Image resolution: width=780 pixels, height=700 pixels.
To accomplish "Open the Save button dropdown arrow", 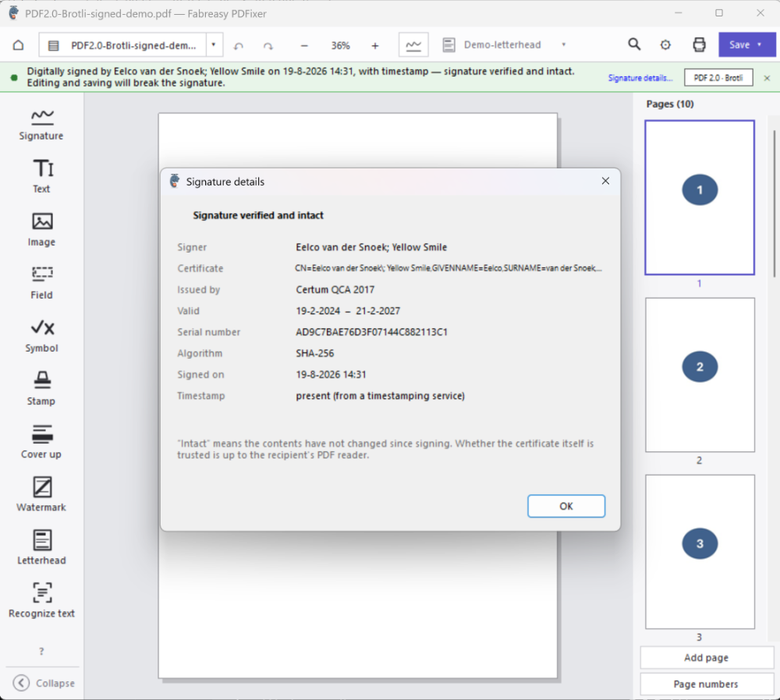I will (x=759, y=44).
